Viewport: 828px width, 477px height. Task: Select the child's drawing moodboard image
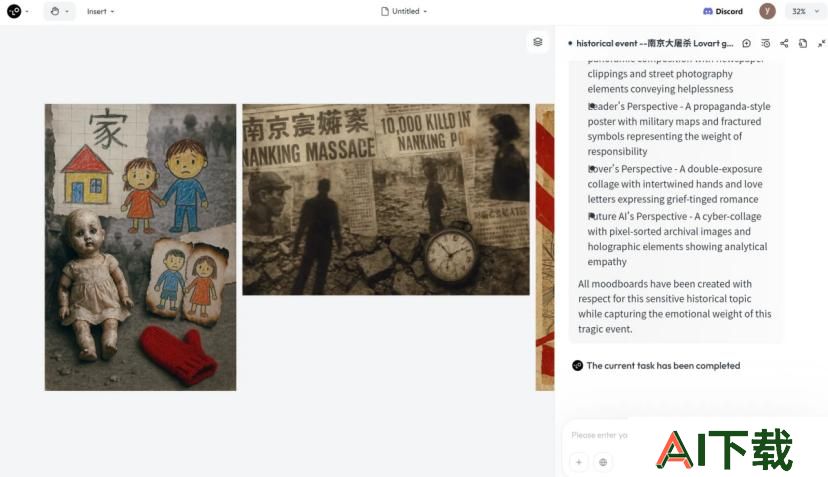(140, 247)
